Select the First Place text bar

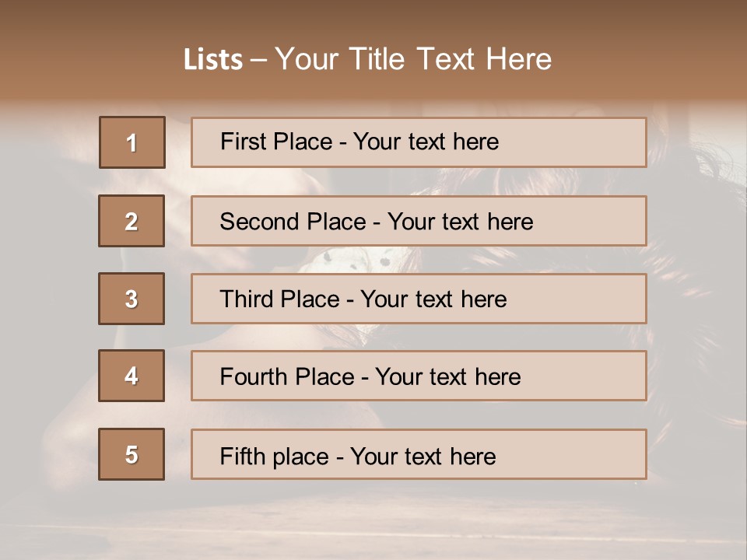click(x=419, y=142)
